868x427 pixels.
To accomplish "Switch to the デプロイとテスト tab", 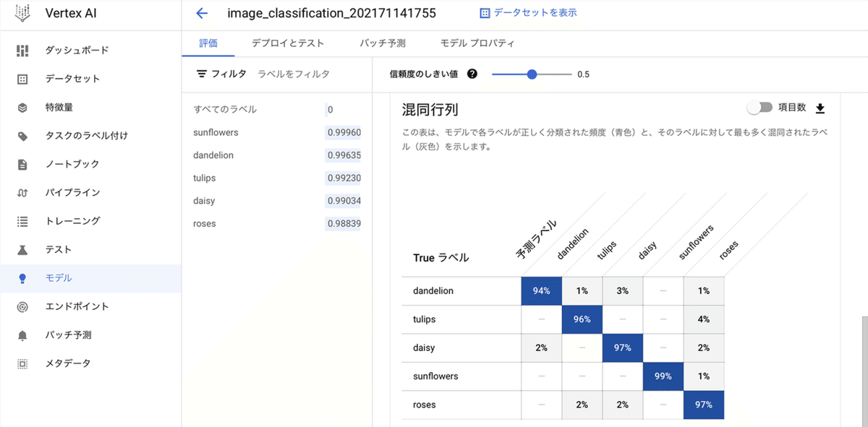I will pyautogui.click(x=288, y=43).
